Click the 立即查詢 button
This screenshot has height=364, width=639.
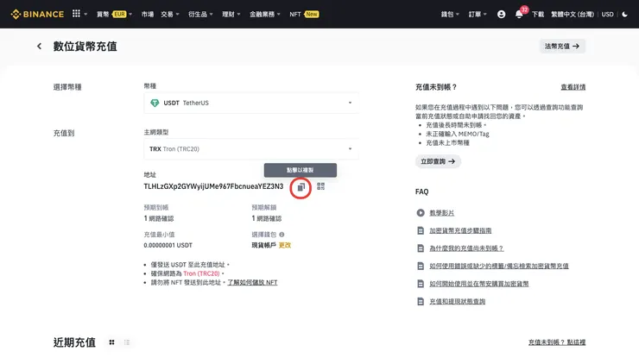click(x=438, y=161)
